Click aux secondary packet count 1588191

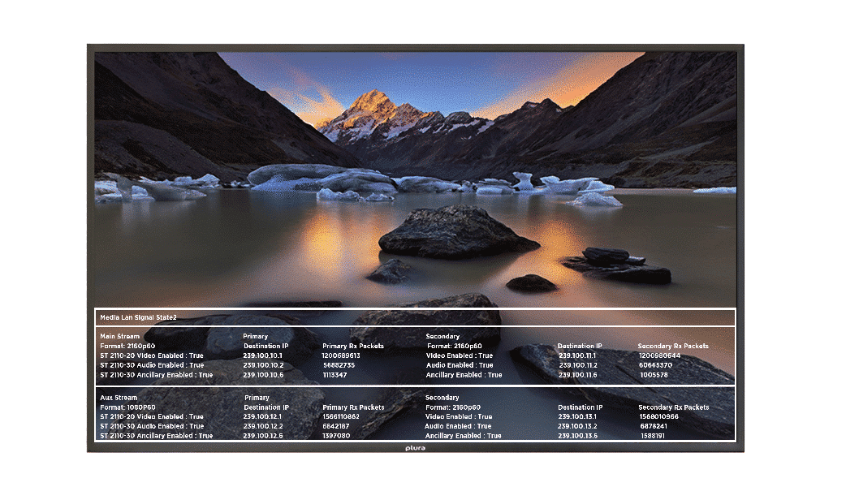653,436
